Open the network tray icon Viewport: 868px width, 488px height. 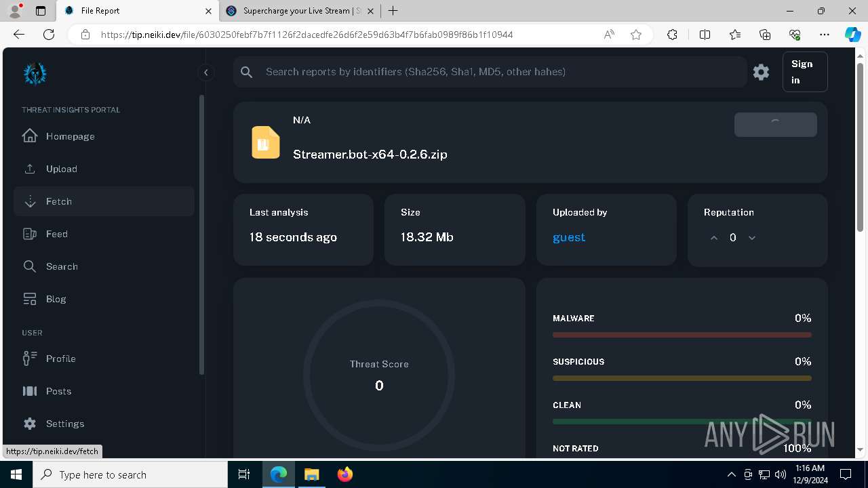tap(764, 474)
